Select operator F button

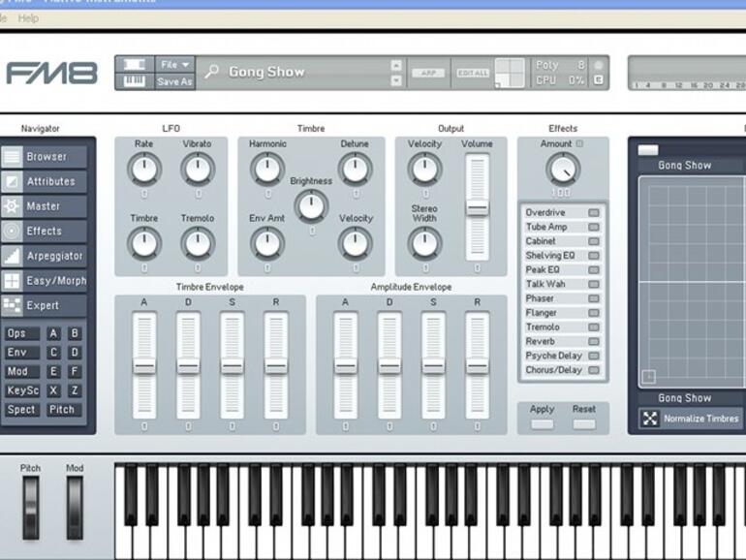point(75,371)
